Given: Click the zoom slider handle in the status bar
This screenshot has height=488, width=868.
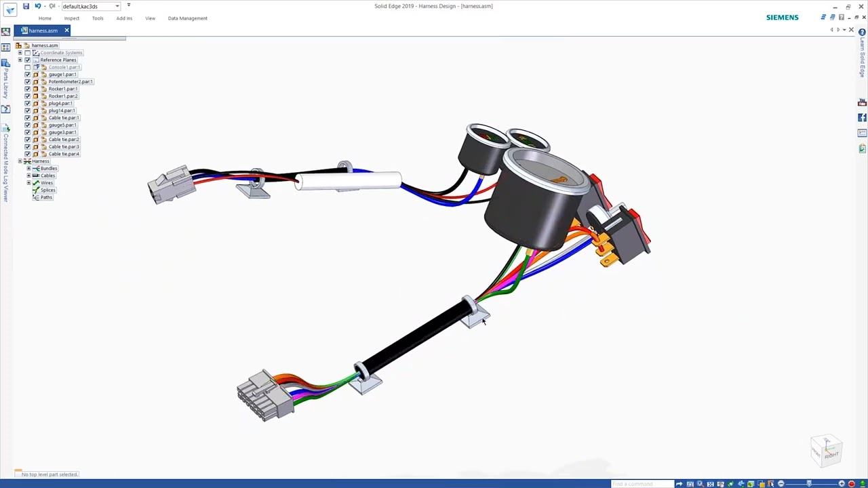Looking at the screenshot, I should pyautogui.click(x=809, y=483).
